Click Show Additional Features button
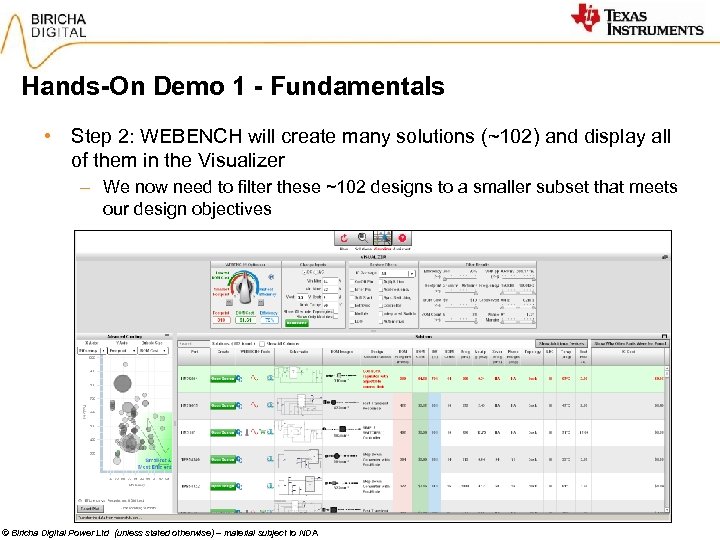 [561, 343]
